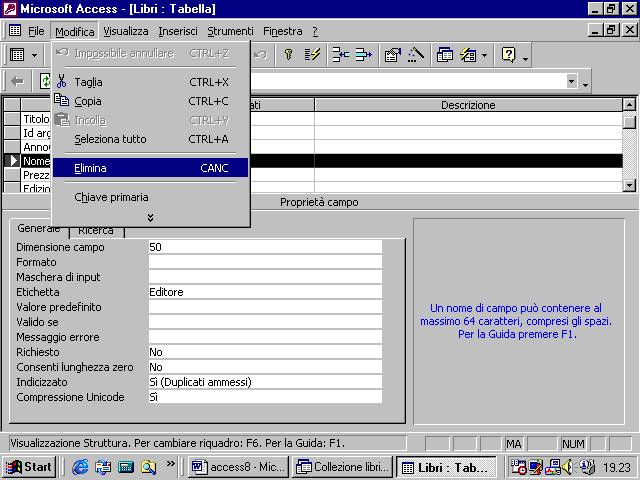This screenshot has height=480, width=640.
Task: Open the Visualizza menu
Action: [126, 31]
